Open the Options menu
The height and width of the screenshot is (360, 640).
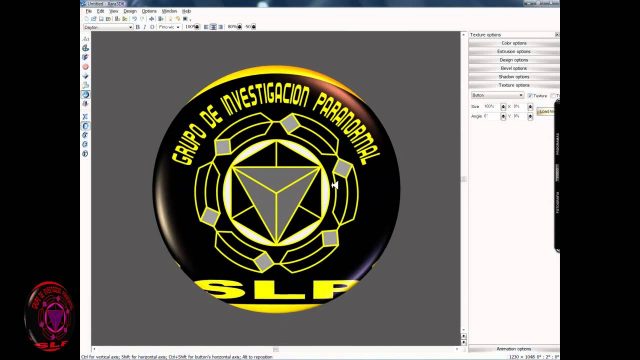(149, 11)
